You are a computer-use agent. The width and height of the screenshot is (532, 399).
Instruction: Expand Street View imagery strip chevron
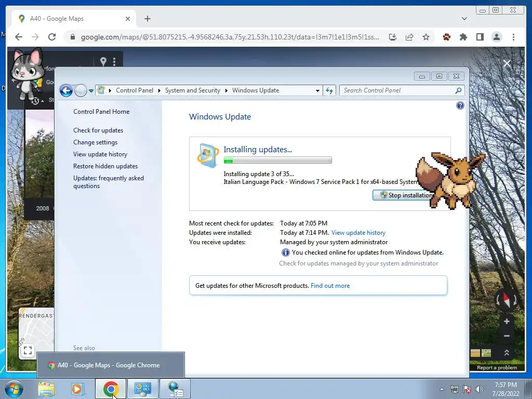(507, 353)
